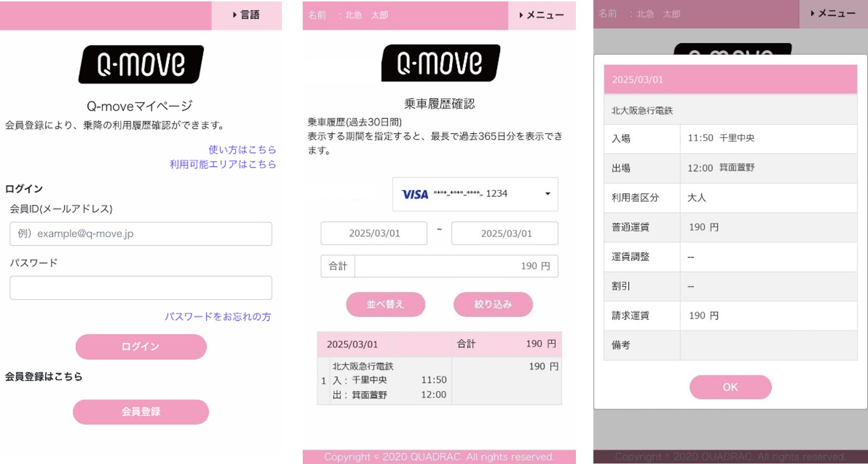Screen dimensions: 868x464
Task: Open メニュー on the 乗車履歴確認 screen
Action: (x=542, y=15)
